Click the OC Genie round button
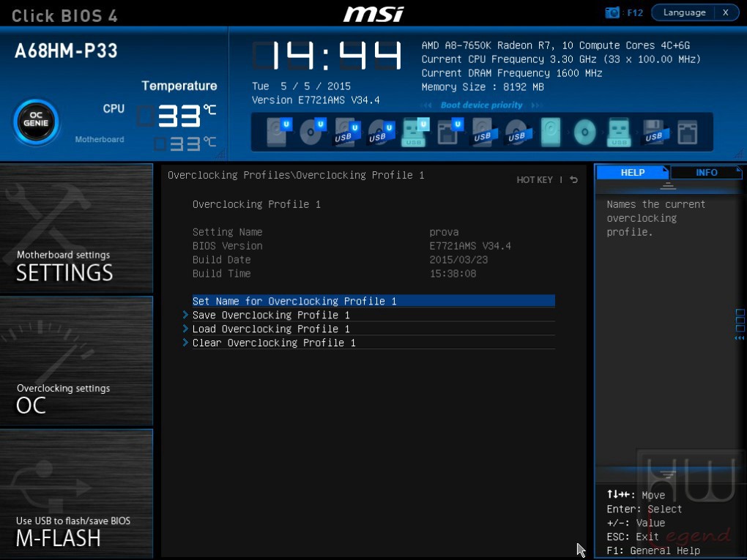 pos(36,122)
